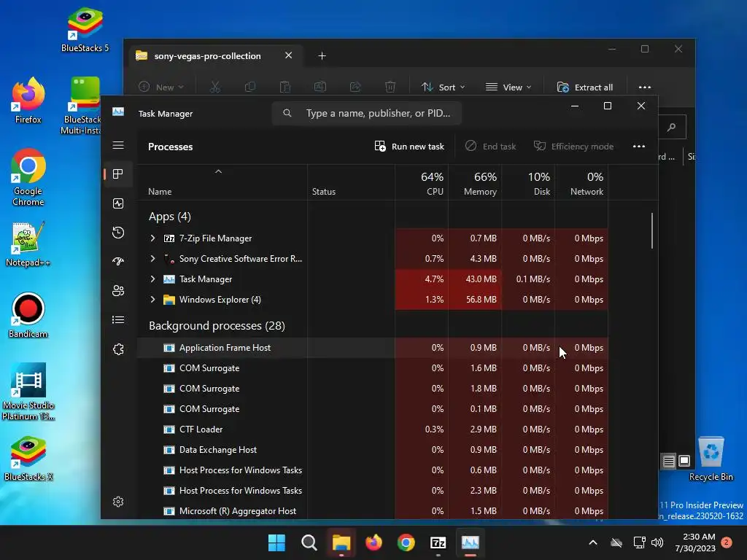747x560 pixels.
Task: Click 7-Zip icon on the taskbar
Action: point(438,542)
